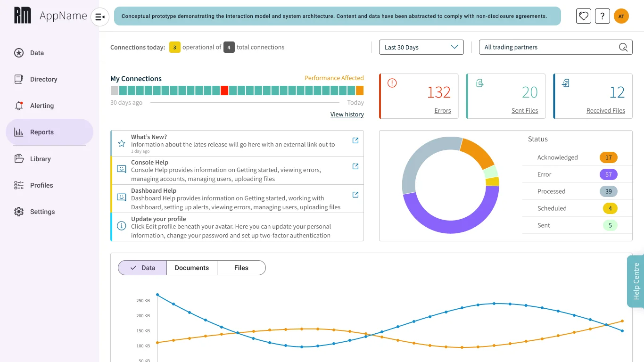
Task: Open the Received Files link
Action: [x=606, y=111]
